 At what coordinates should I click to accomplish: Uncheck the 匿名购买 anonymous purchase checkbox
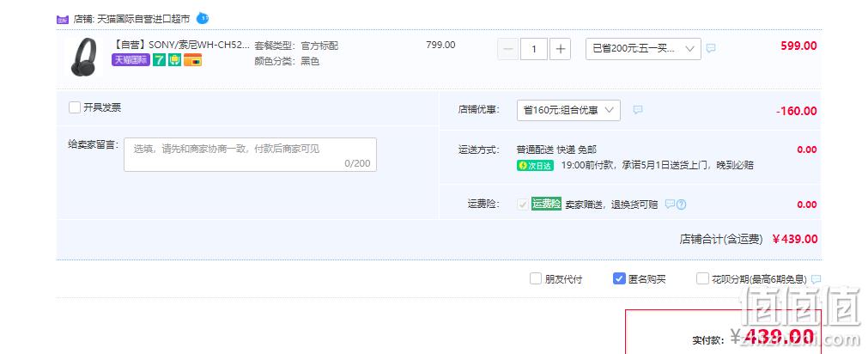pyautogui.click(x=619, y=278)
